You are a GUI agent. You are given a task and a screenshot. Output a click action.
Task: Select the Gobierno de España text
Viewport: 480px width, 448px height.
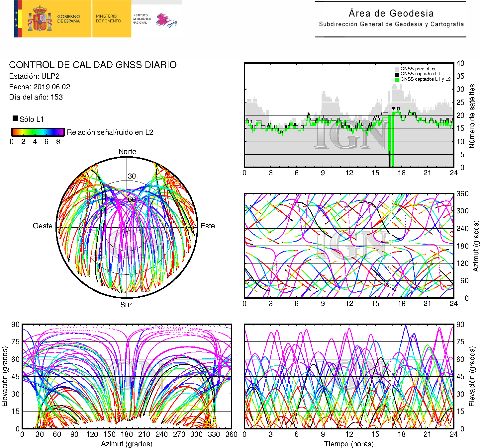tap(68, 19)
